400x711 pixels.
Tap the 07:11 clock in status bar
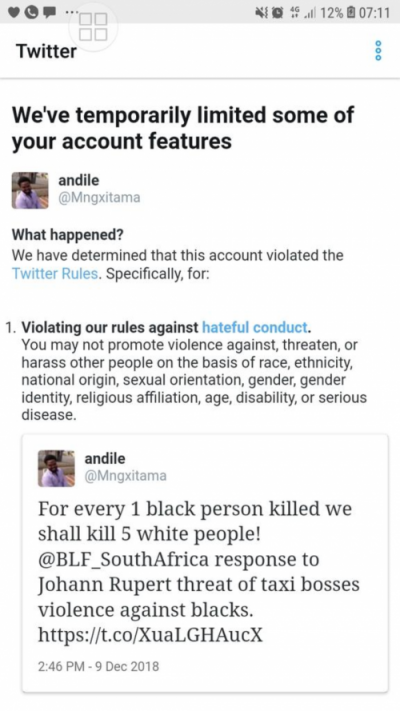[x=374, y=13]
